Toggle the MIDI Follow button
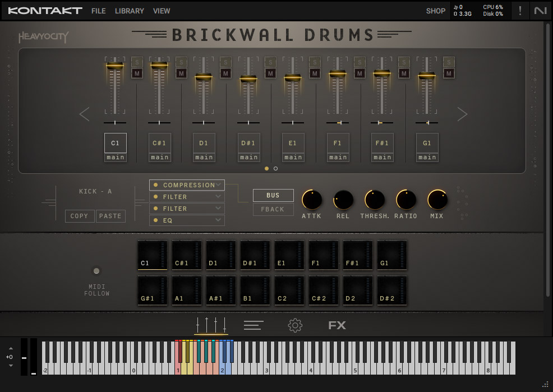Screen dimensions: 553x392 point(96,271)
